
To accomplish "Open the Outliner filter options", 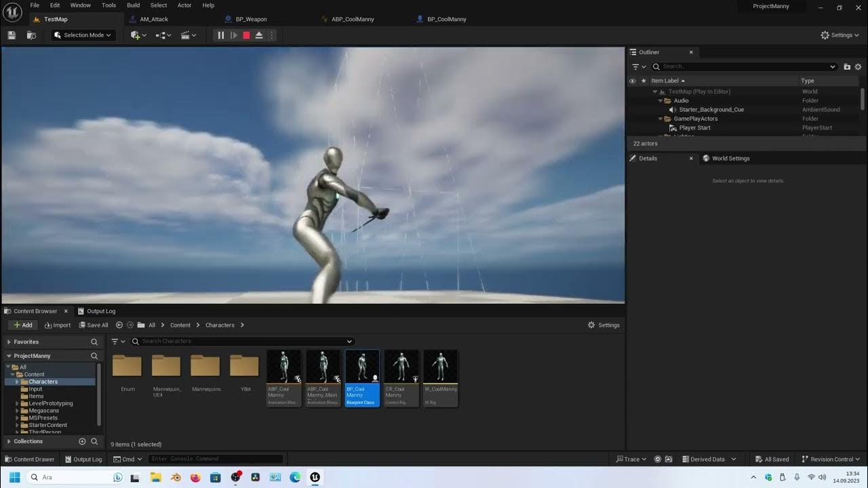I will pyautogui.click(x=638, y=66).
